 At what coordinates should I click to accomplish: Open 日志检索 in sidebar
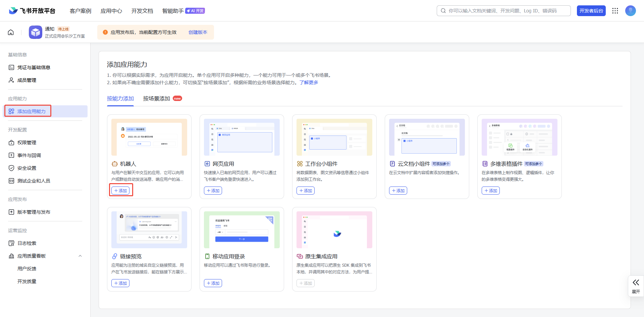click(27, 243)
